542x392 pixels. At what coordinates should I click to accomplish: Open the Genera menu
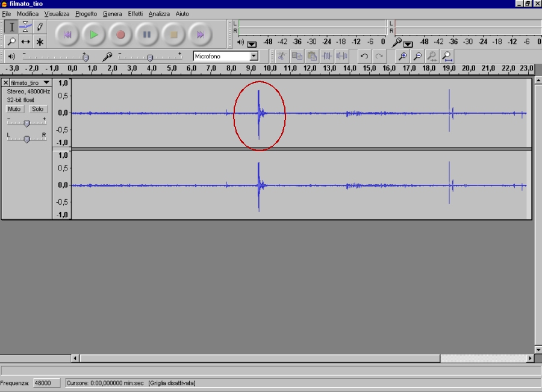113,14
